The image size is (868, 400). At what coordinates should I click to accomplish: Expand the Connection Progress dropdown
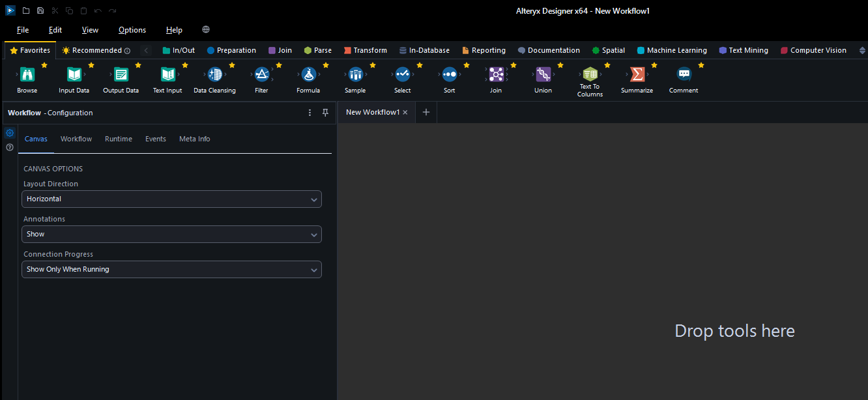pos(171,269)
